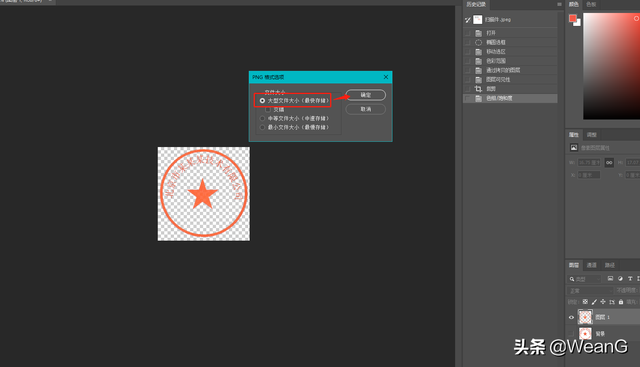The image size is (640, 367).
Task: Toggle visibility eye of 图层 1 layer
Action: [x=571, y=317]
